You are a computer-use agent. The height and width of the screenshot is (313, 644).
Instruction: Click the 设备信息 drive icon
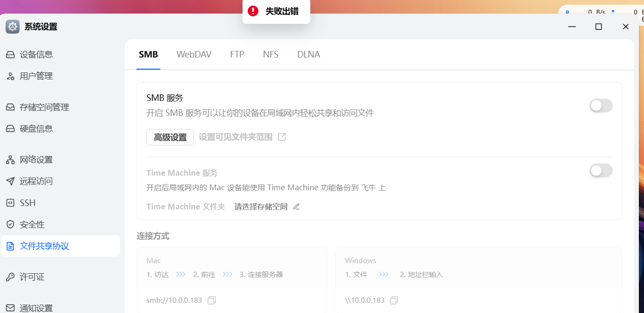(x=10, y=55)
